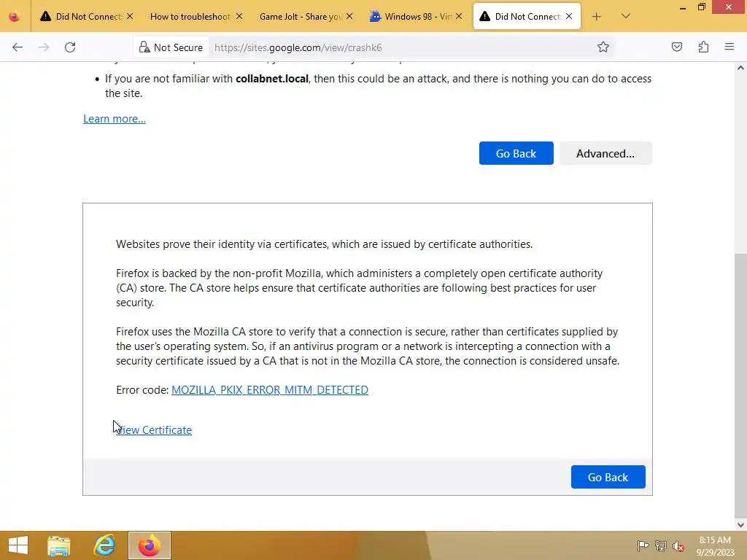747x560 pixels.
Task: Expand the list all tabs chevron
Action: (626, 17)
